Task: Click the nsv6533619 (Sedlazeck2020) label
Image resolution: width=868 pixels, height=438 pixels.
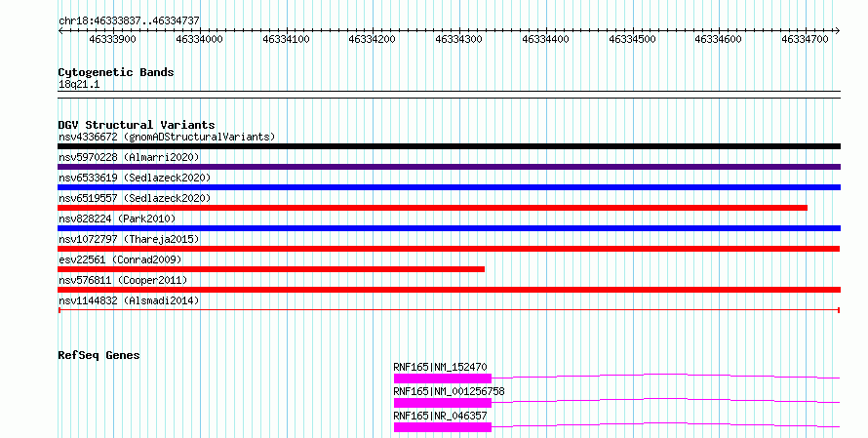Action: (x=135, y=178)
